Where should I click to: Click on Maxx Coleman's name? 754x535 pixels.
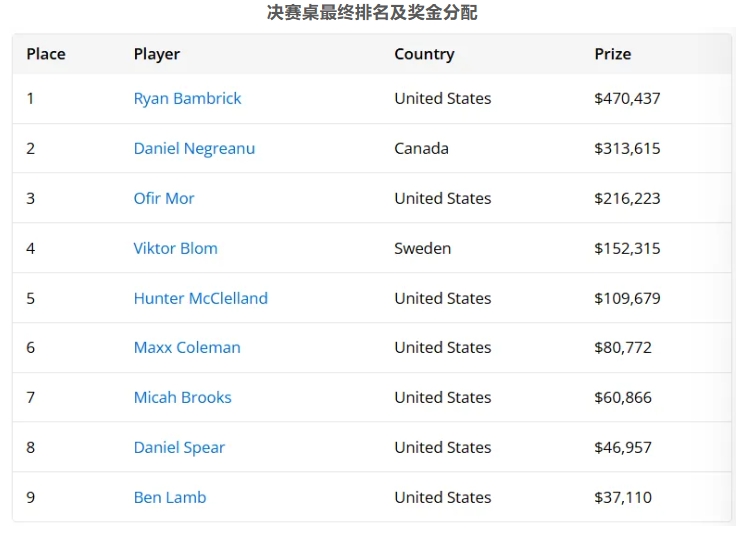point(187,348)
